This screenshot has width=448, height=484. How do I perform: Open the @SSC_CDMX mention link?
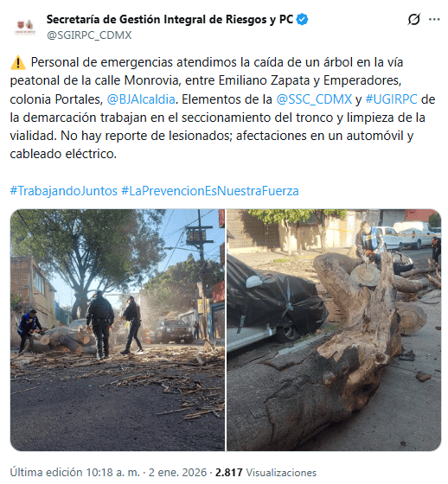314,99
